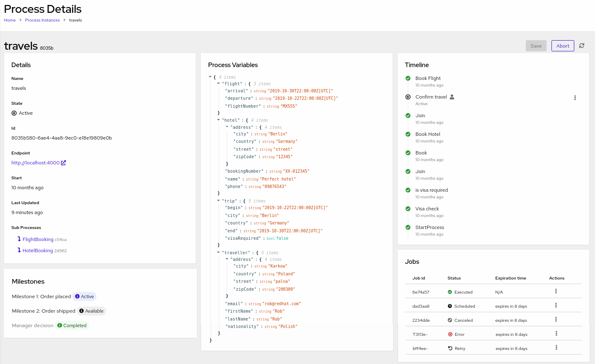Screen dimensions: 595x364
Task: Edit the flightNumber value "MX555"
Action: tap(289, 106)
